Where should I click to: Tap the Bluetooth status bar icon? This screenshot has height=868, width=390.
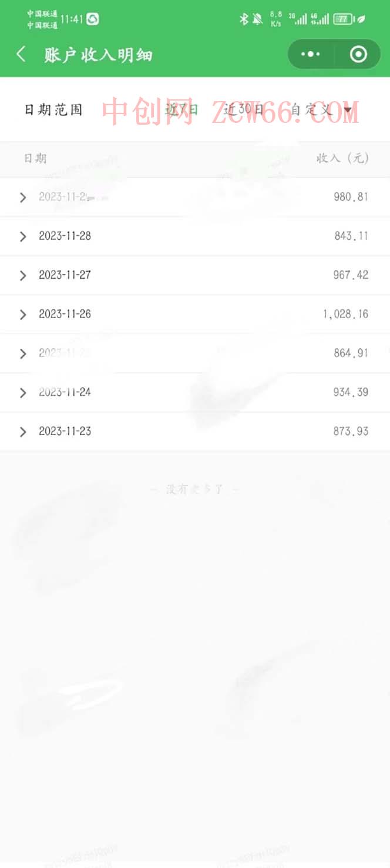[x=244, y=19]
